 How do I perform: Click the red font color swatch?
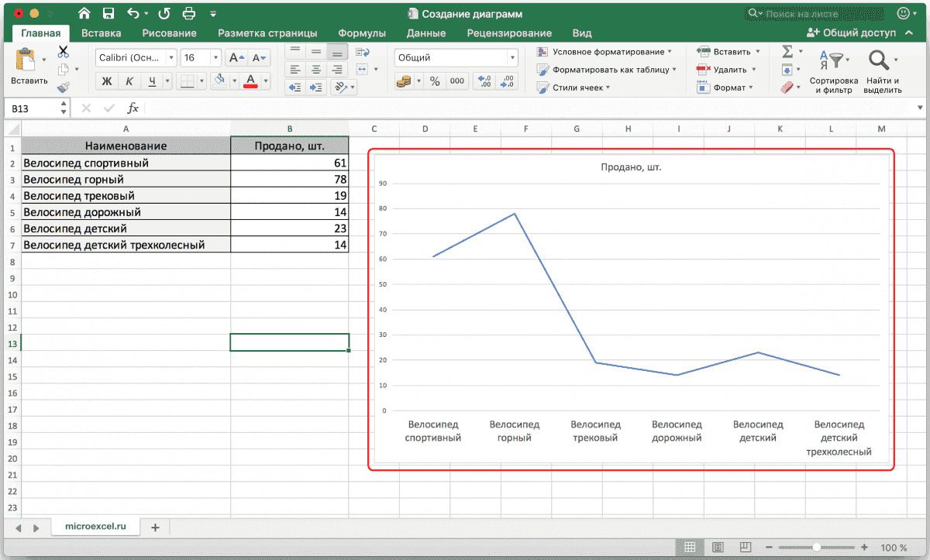click(x=250, y=81)
